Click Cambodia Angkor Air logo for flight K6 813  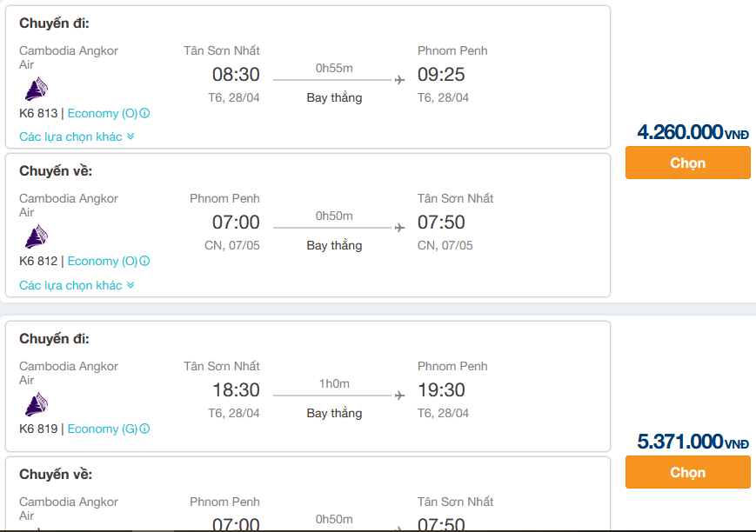[x=37, y=88]
